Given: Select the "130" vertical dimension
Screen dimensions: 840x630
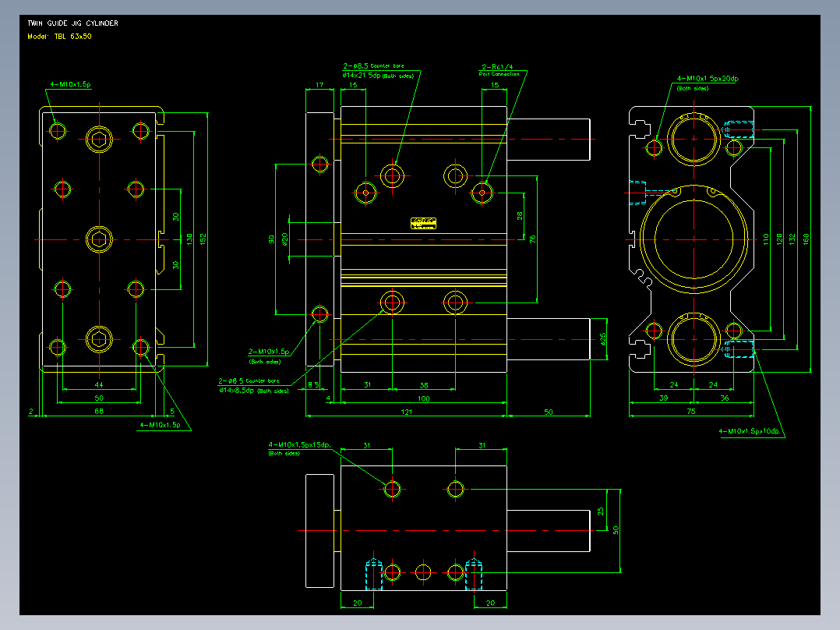Looking at the screenshot, I should coord(189,239).
